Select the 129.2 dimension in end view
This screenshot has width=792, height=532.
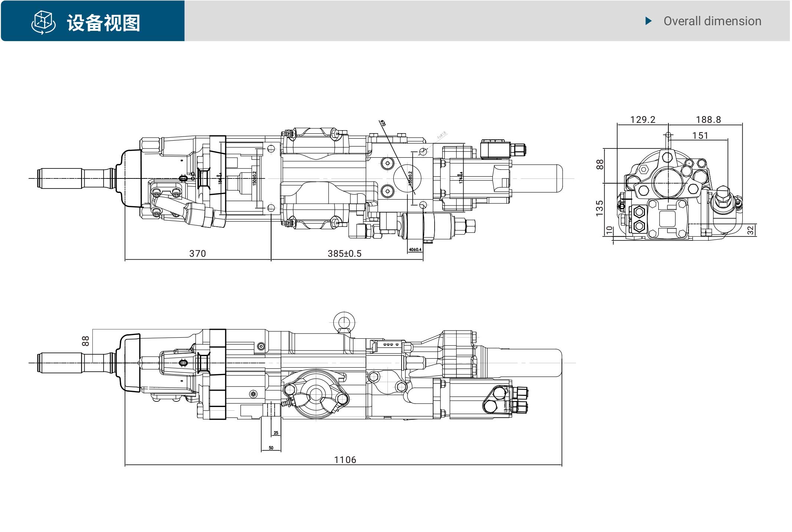643,119
